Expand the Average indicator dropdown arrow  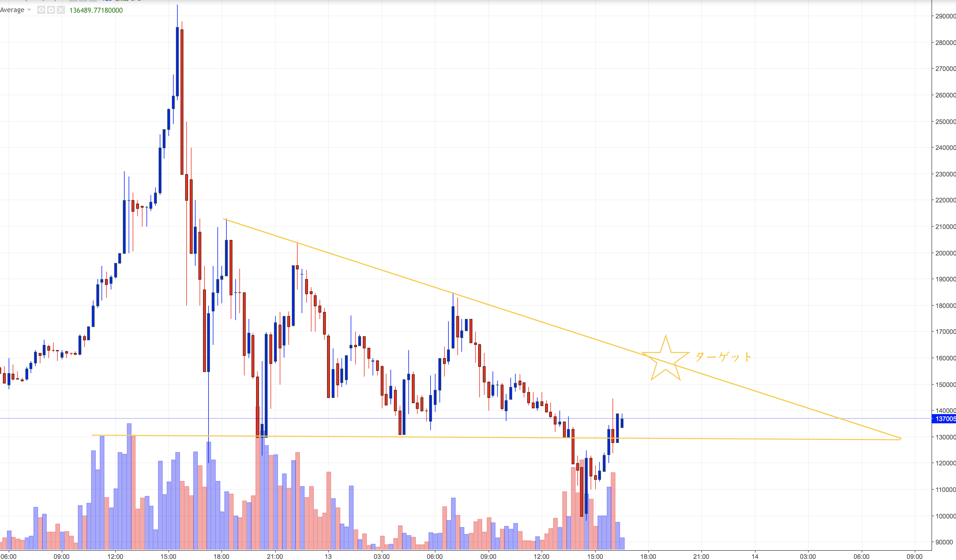click(x=29, y=10)
